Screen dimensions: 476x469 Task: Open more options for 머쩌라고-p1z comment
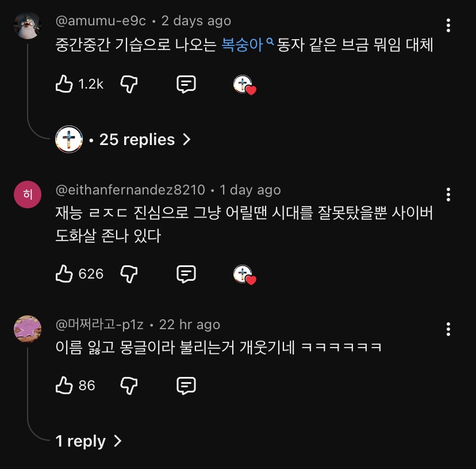[448, 329]
